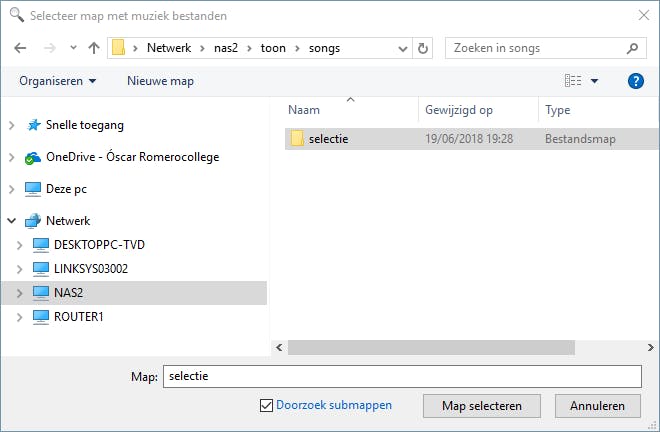Open the Organiseren menu
This screenshot has width=660, height=432.
pyautogui.click(x=57, y=81)
